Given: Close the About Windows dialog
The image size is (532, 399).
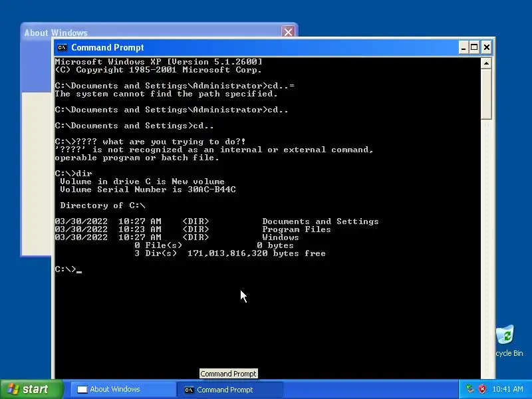Looking at the screenshot, I should click(288, 32).
